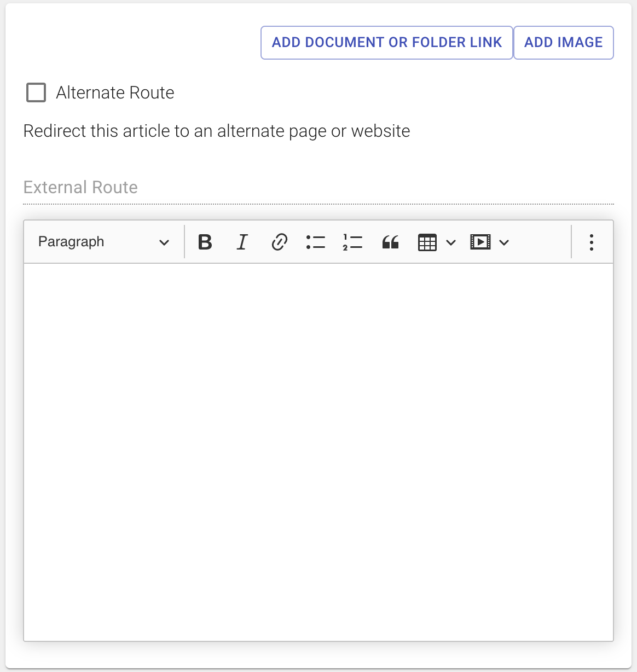Click the 'Redirect this article' description text
637x672 pixels.
[217, 131]
